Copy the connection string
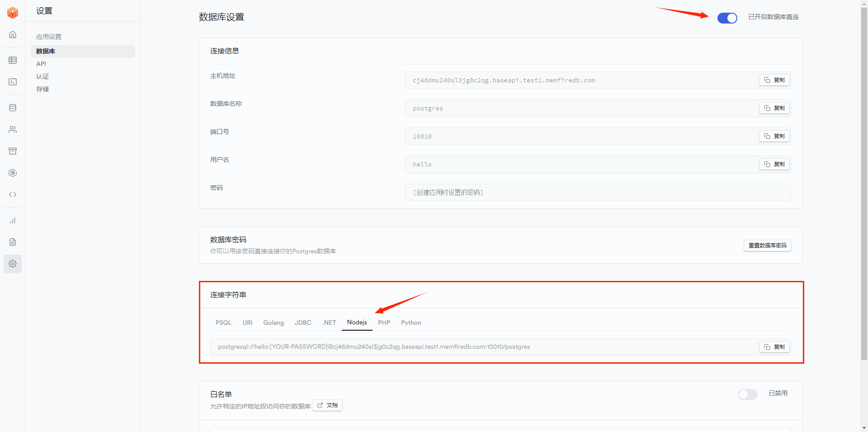This screenshot has height=432, width=868. [774, 347]
